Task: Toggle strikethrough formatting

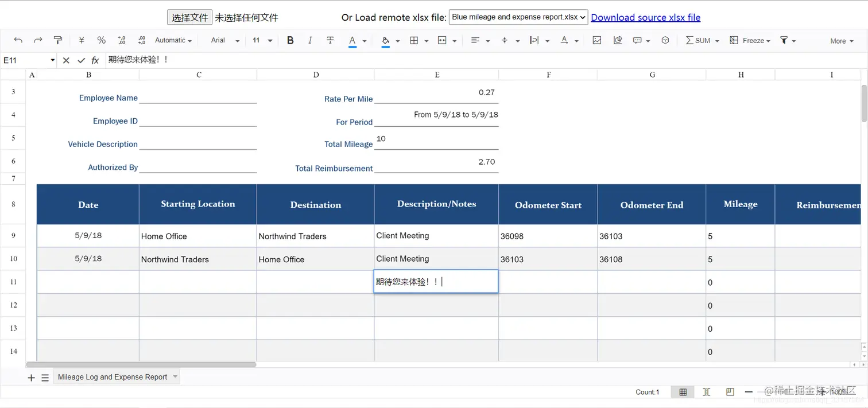Action: [x=330, y=40]
